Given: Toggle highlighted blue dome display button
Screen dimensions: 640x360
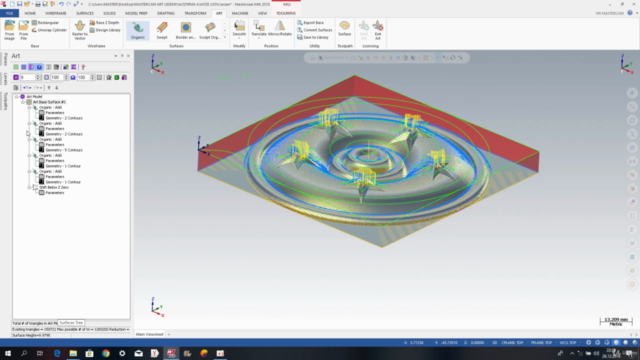Looking at the screenshot, I should click(39, 67).
